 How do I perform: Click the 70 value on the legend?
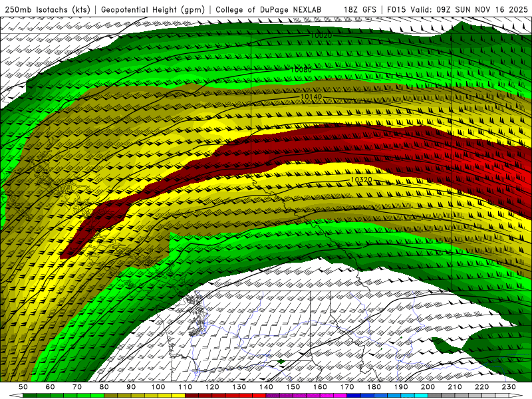(x=77, y=387)
